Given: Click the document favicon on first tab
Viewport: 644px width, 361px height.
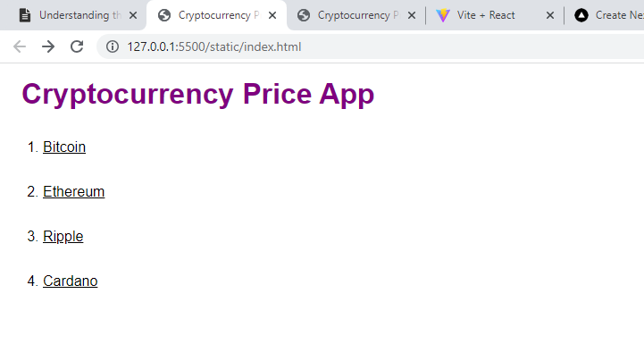Looking at the screenshot, I should coord(25,15).
